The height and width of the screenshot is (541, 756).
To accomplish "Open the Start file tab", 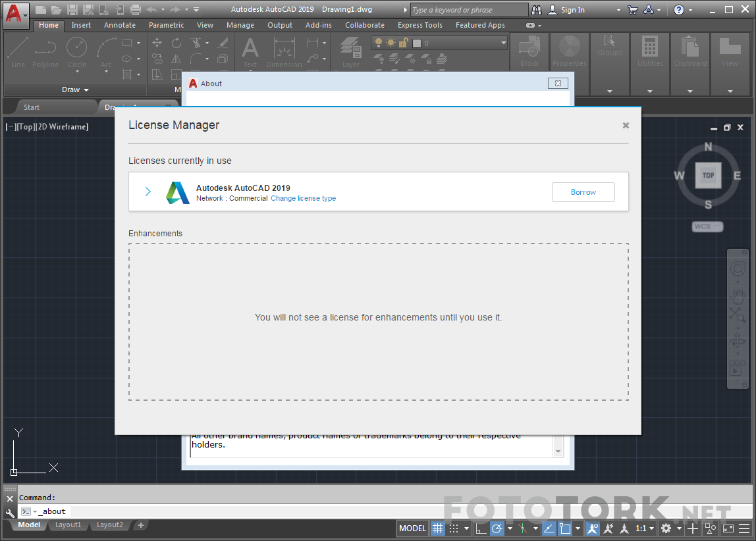I will 32,107.
